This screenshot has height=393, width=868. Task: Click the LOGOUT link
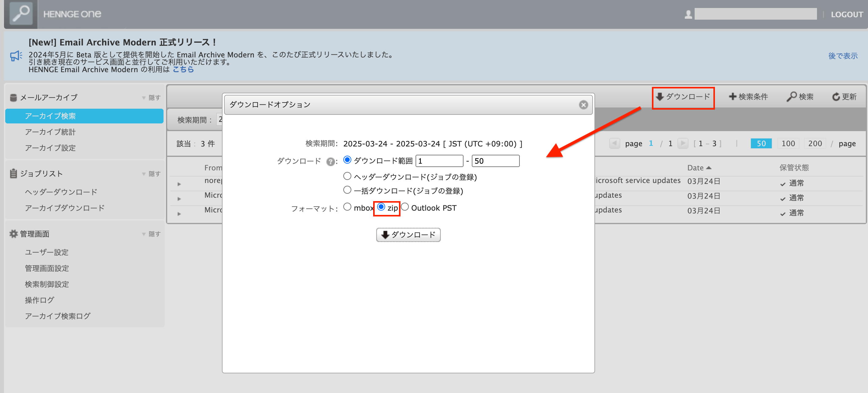tap(847, 14)
